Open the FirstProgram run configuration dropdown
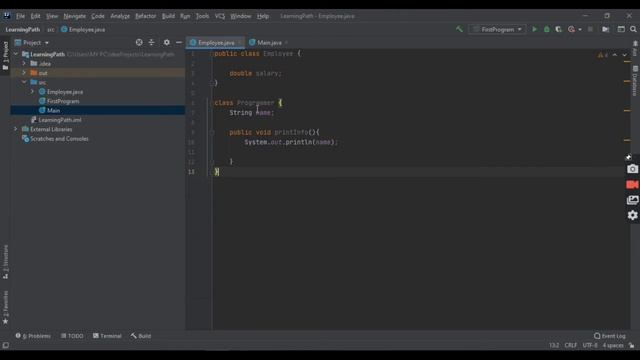Screen dimensions: 640x360 pos(497,29)
